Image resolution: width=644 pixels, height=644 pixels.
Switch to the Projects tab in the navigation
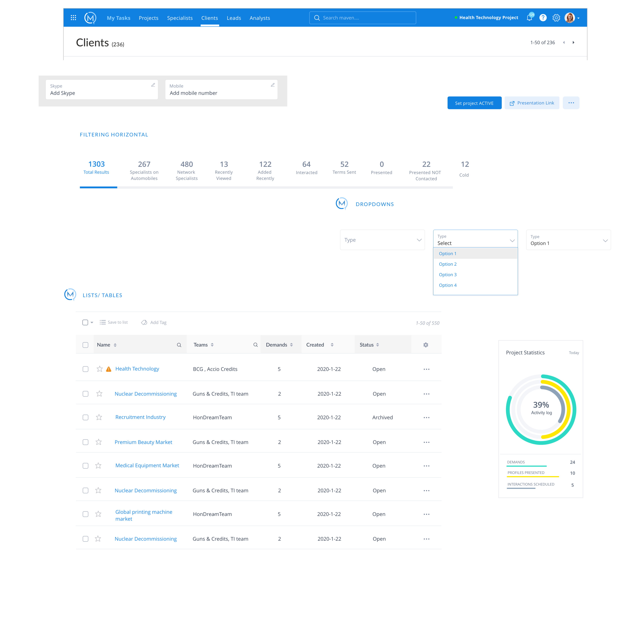[149, 18]
